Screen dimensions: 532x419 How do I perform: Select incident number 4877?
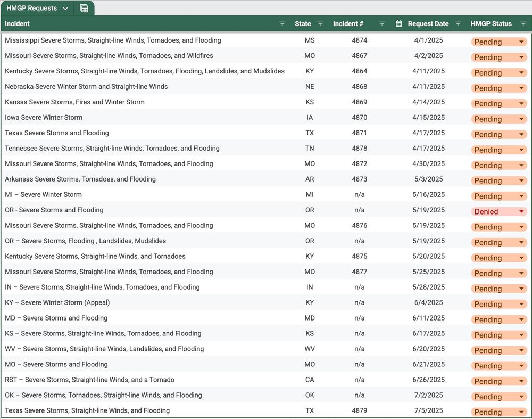(x=359, y=272)
